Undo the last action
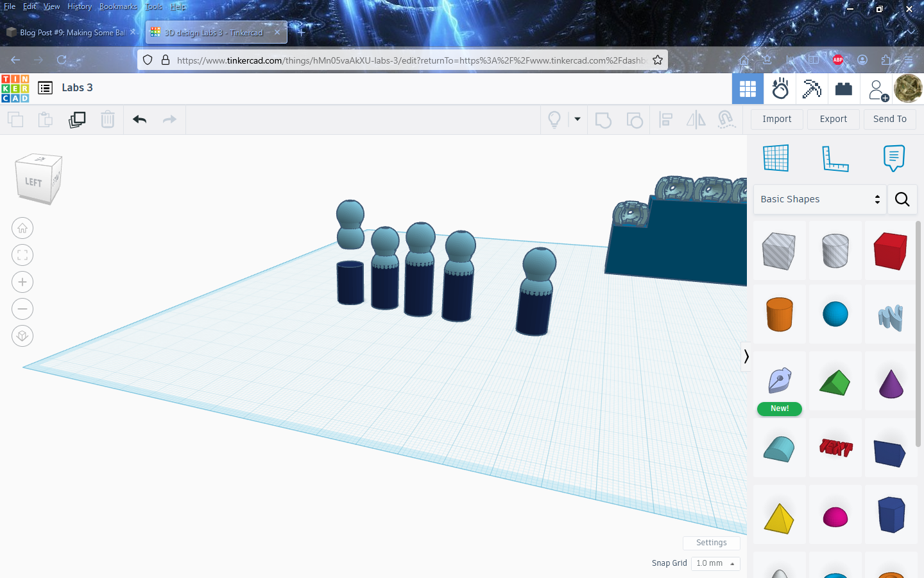 click(x=140, y=119)
